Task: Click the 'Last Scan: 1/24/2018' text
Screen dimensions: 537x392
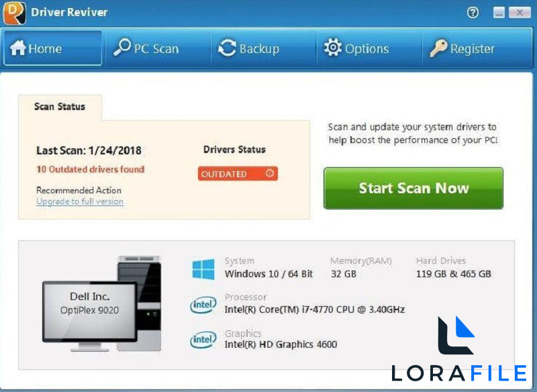Action: point(89,150)
